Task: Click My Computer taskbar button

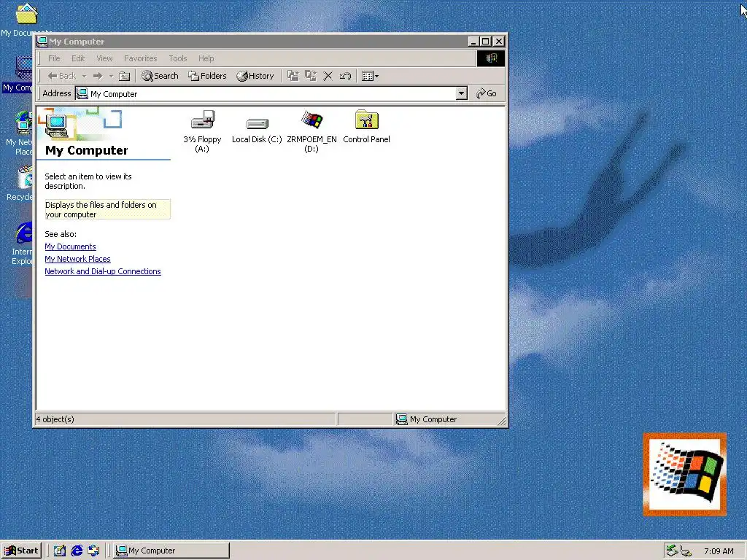Action: 172,551
